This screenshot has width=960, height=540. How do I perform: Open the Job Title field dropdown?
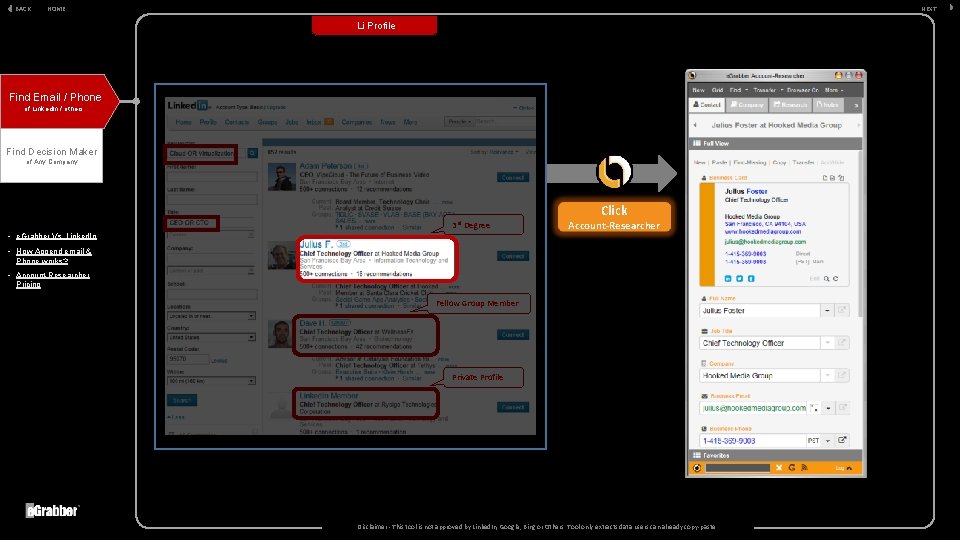pos(827,343)
